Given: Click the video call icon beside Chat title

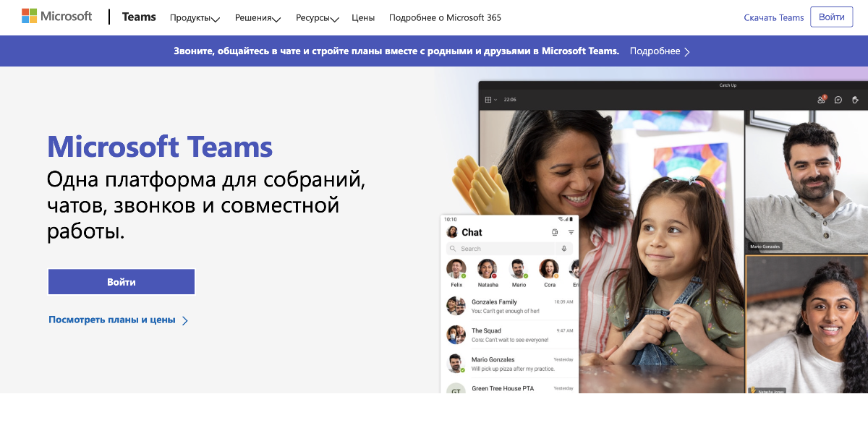Looking at the screenshot, I should 555,232.
